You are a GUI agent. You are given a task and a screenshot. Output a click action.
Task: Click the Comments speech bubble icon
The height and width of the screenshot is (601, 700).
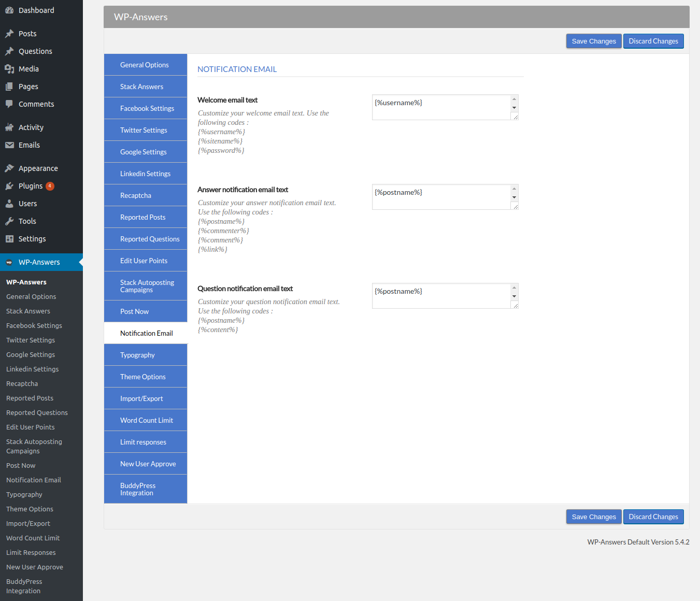[x=9, y=104]
